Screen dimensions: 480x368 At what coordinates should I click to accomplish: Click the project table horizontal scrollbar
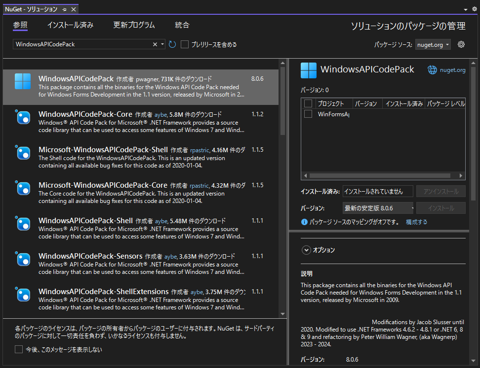pos(380,175)
